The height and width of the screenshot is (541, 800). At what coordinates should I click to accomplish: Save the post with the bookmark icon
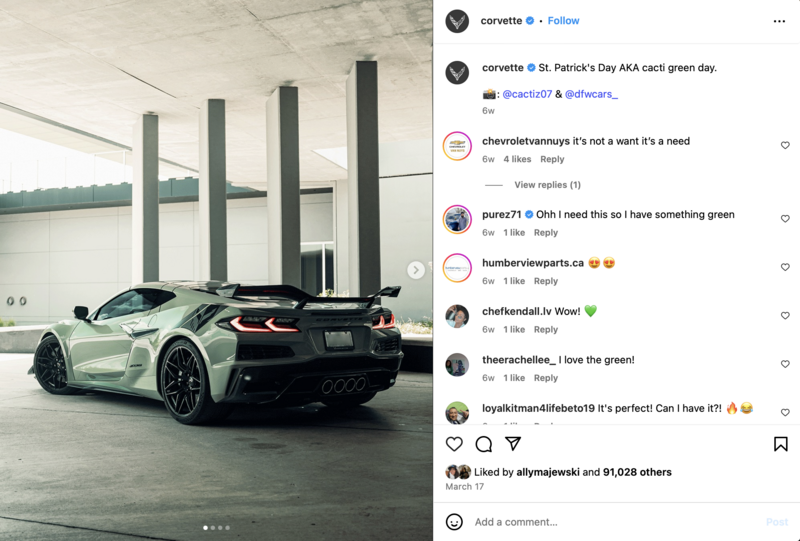780,444
